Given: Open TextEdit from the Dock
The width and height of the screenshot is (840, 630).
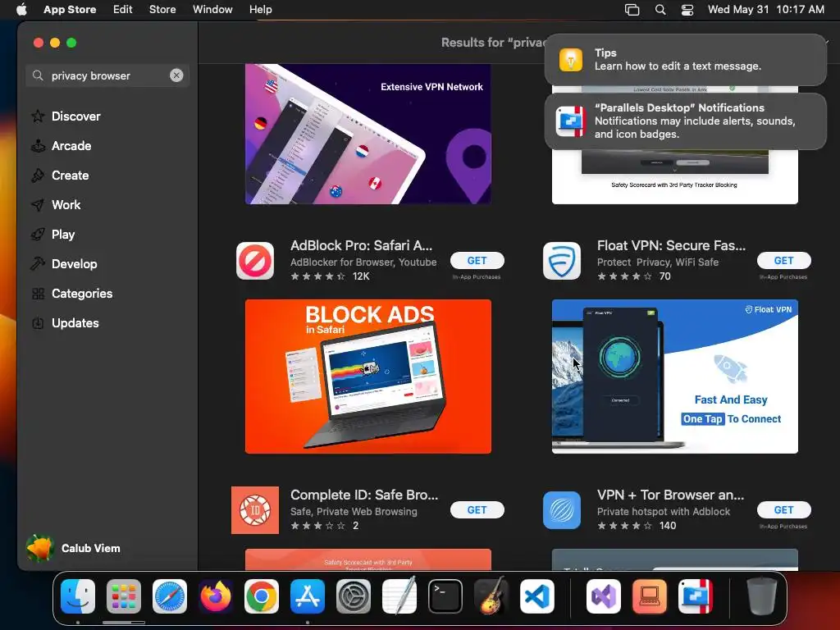Looking at the screenshot, I should 399,596.
